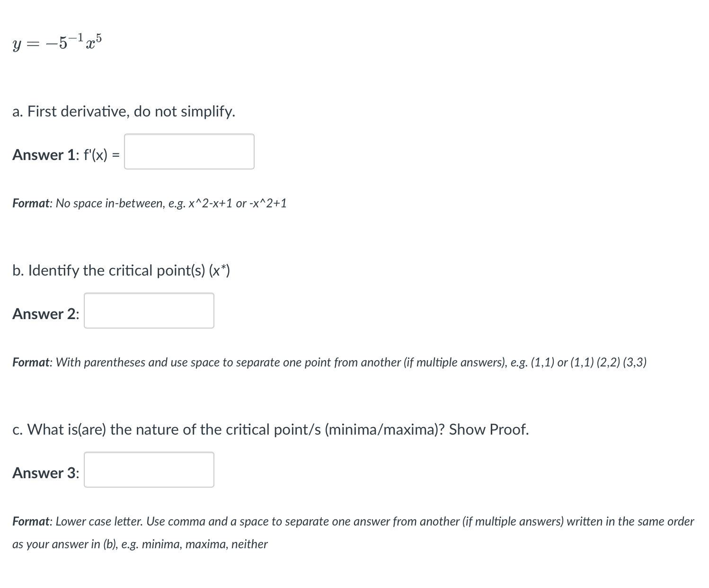The height and width of the screenshot is (588, 709).
Task: Click the Show Proof text in part c
Action: [488, 429]
